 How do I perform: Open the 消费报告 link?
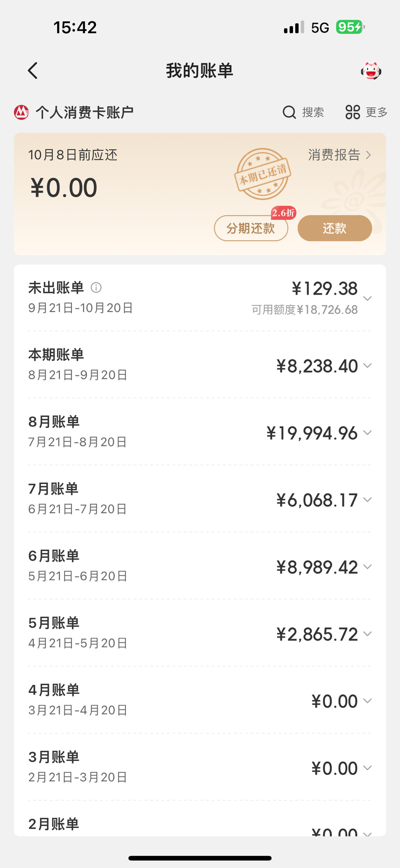[339, 155]
